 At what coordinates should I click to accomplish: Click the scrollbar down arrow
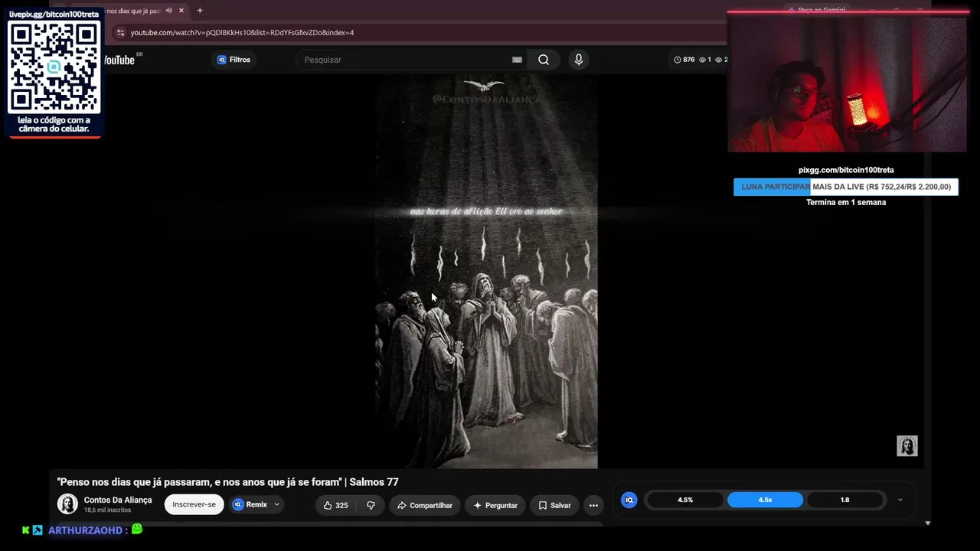pyautogui.click(x=928, y=523)
